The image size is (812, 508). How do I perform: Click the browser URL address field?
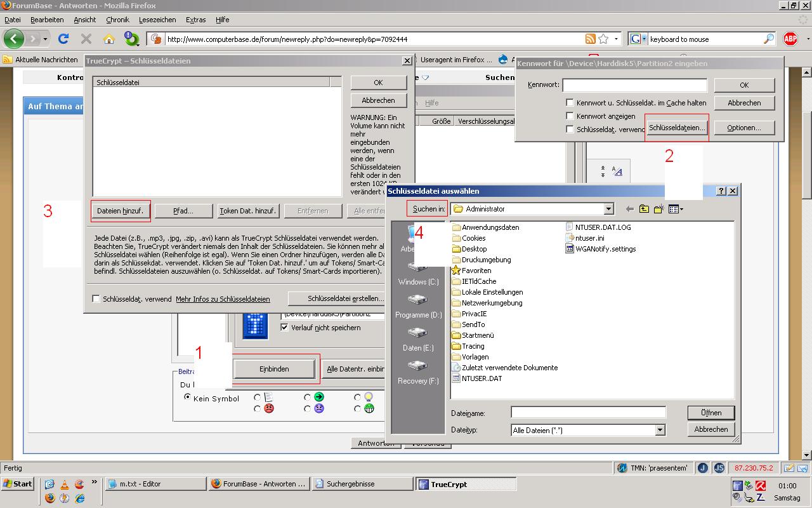tap(374, 39)
